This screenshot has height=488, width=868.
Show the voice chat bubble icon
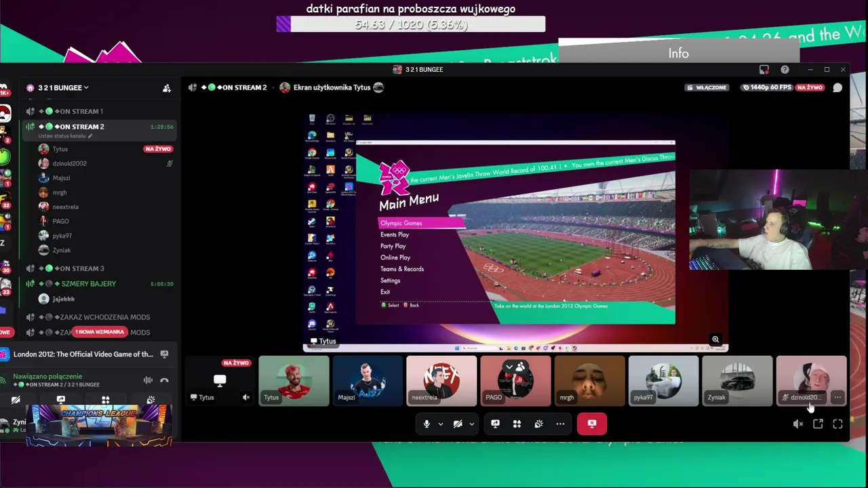tap(837, 87)
